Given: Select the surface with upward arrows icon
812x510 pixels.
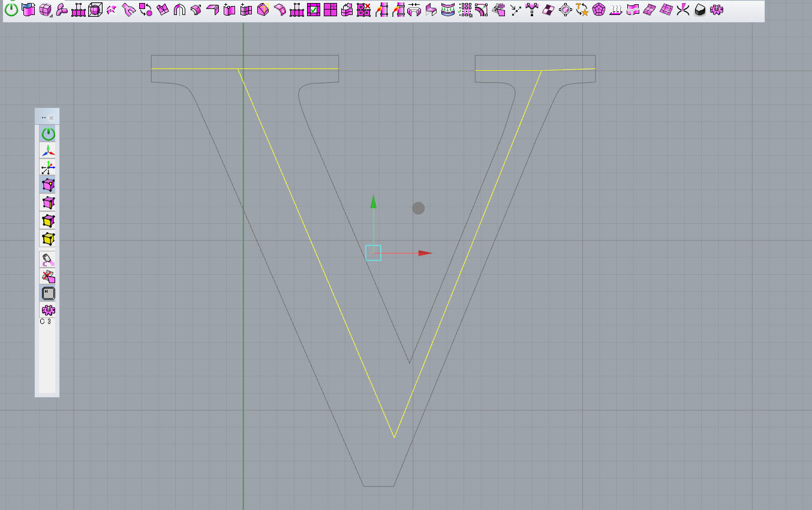Looking at the screenshot, I should point(615,10).
